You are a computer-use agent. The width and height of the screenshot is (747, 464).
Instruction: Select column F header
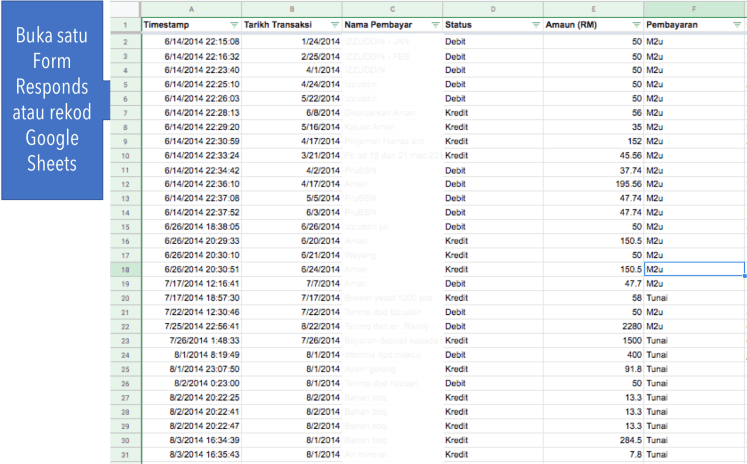coord(694,7)
